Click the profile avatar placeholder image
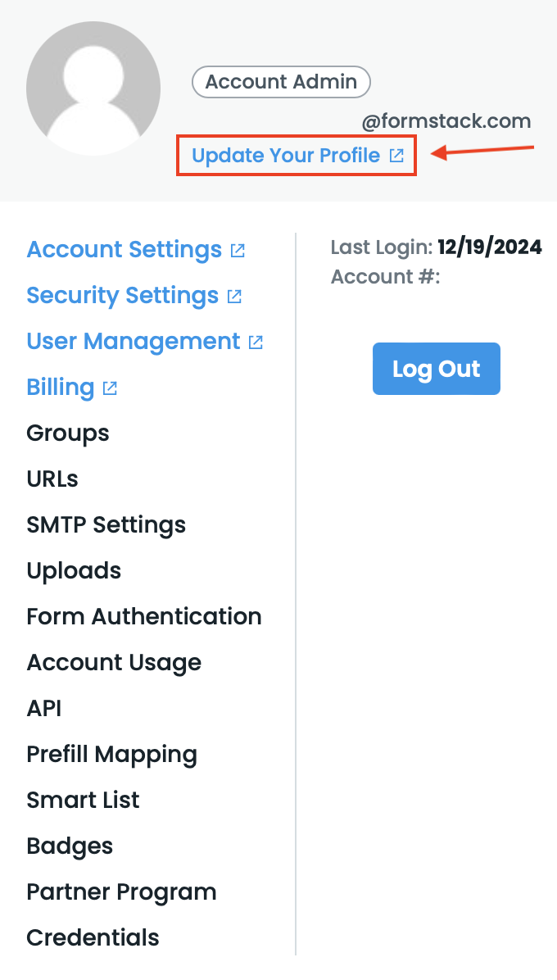This screenshot has height=980, width=557. point(93,88)
